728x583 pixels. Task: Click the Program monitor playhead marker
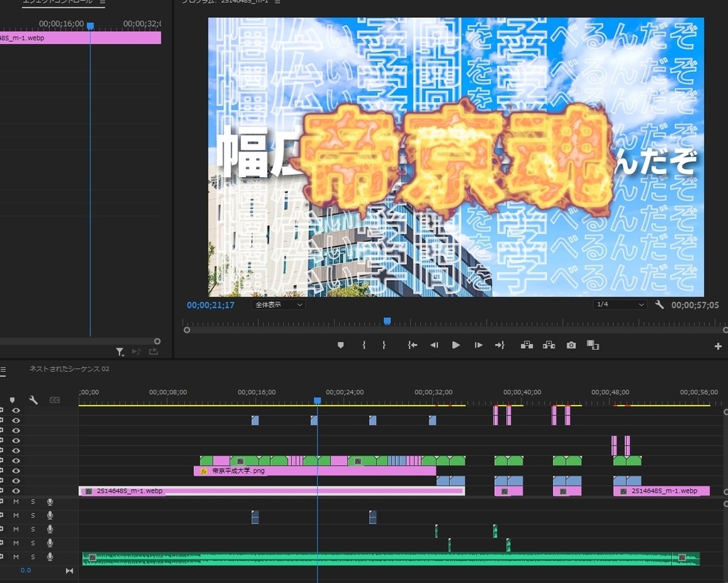pos(387,321)
